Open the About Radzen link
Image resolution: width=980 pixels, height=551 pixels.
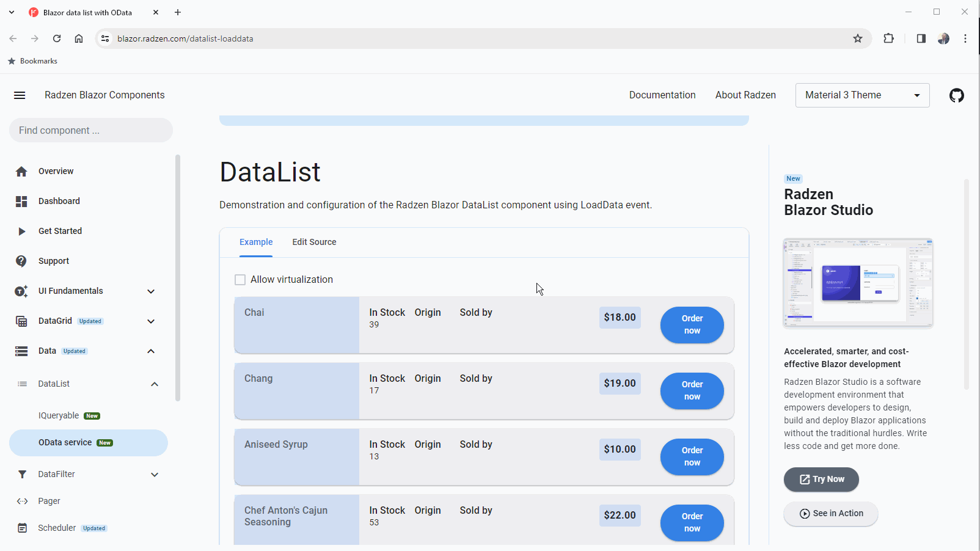(x=745, y=95)
